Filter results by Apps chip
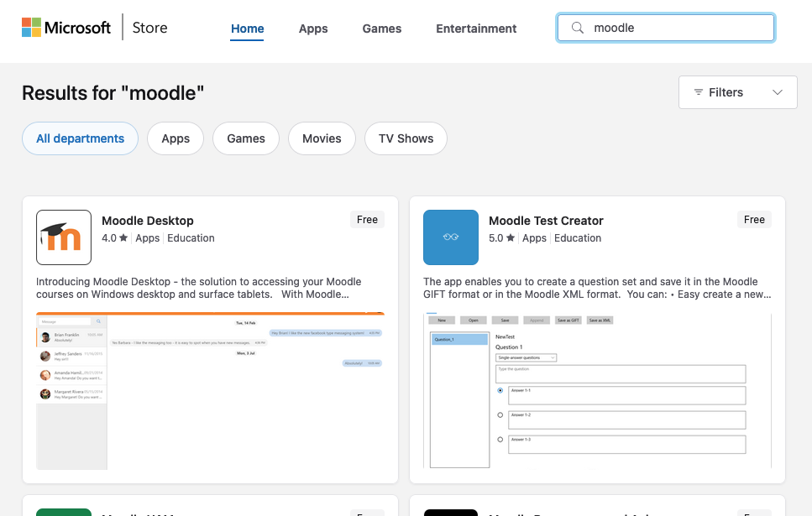 pyautogui.click(x=175, y=138)
